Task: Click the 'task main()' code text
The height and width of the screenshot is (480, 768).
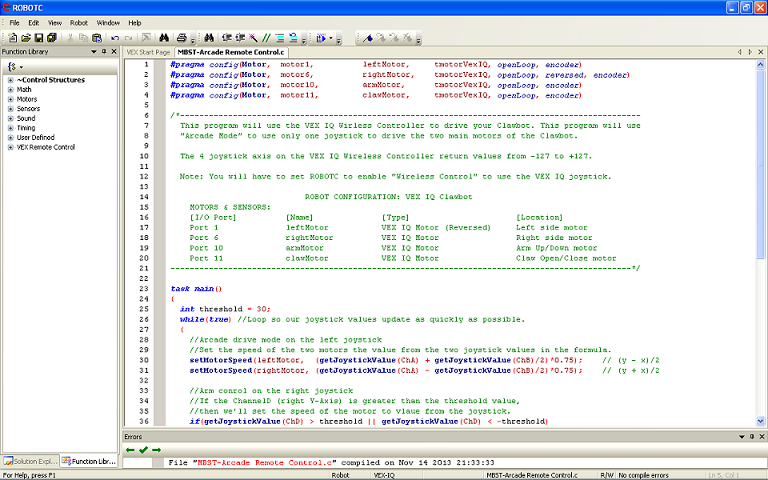Action: coord(196,289)
